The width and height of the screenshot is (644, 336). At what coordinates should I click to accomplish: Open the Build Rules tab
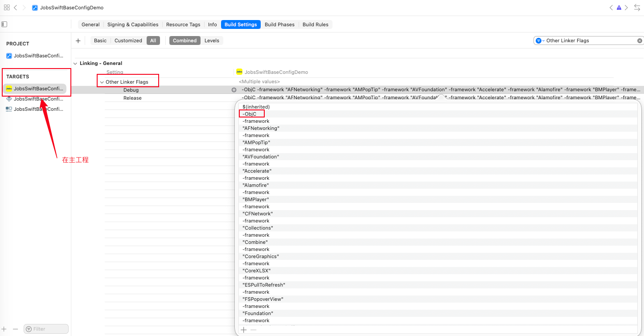pos(316,24)
